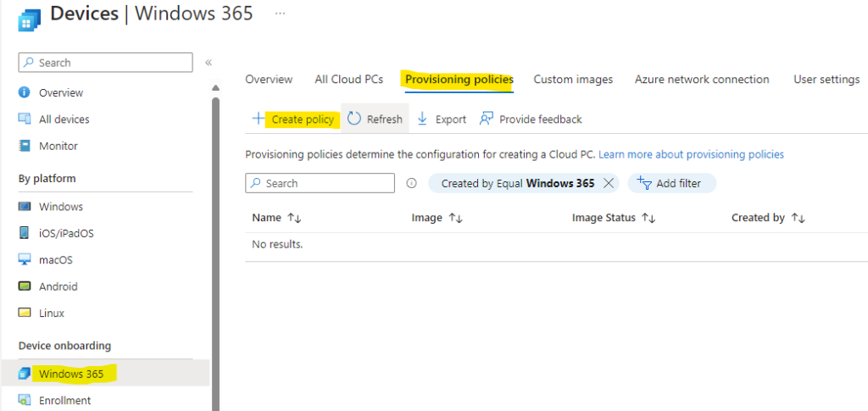The image size is (868, 411).
Task: Click the iOS/iPadOS device icon
Action: tap(24, 233)
